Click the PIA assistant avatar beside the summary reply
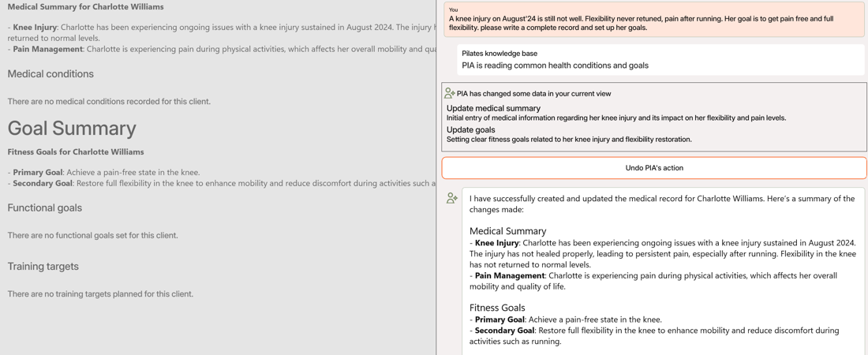Screen dimensions: 868x355 [452, 198]
